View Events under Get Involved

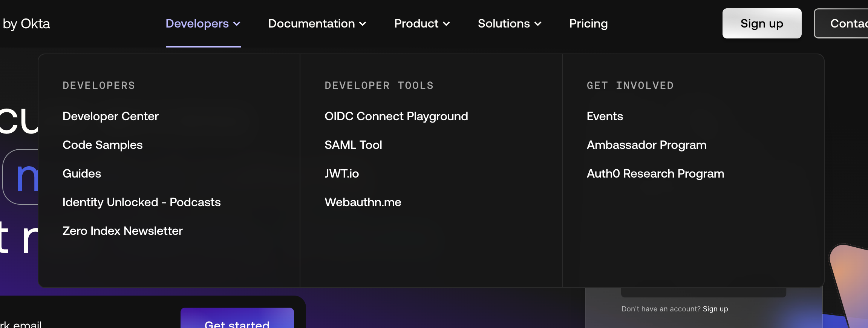click(605, 116)
